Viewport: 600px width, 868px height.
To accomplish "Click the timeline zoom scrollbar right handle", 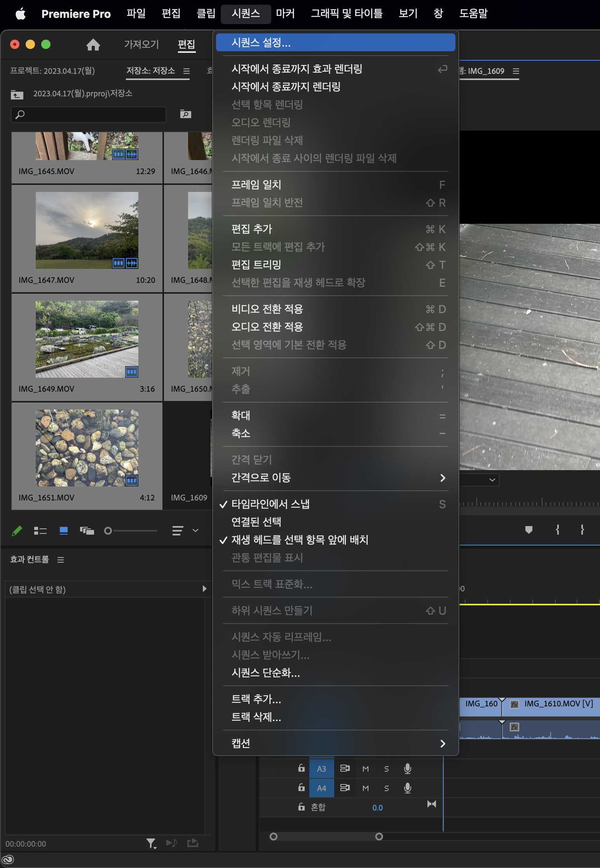I will click(379, 836).
